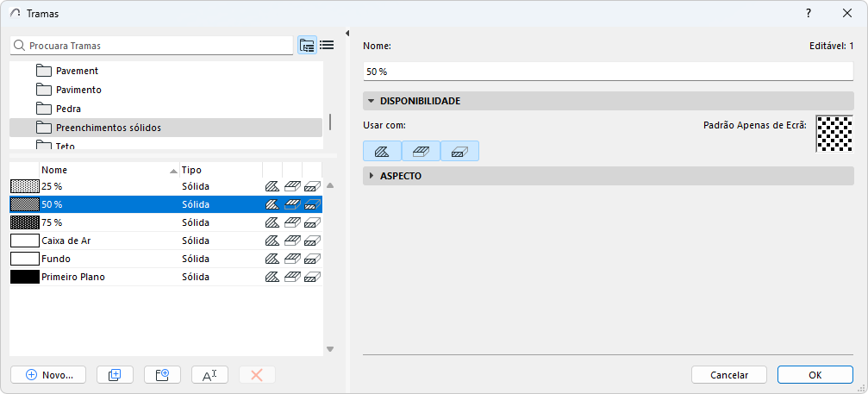Screen dimensions: 868x394
Task: Click the 25 % fill preview swatch
Action: pyautogui.click(x=25, y=186)
